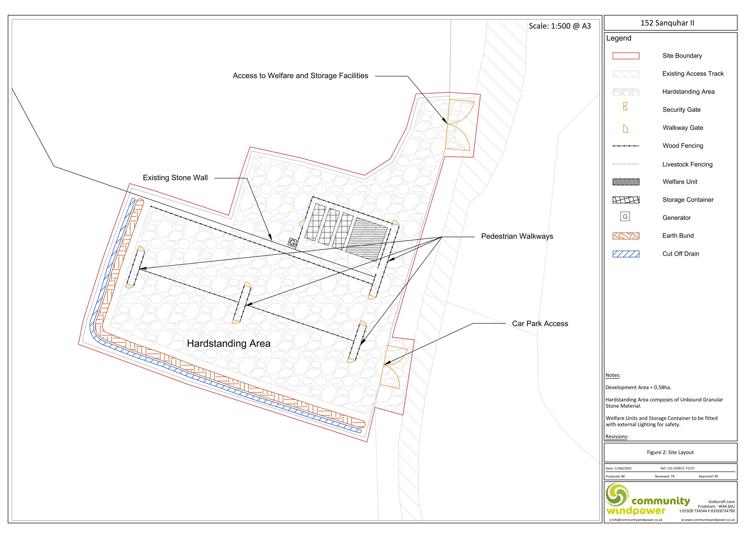Viewport: 756px width, 535px height.
Task: Select the 'Legend' heading
Action: click(619, 38)
